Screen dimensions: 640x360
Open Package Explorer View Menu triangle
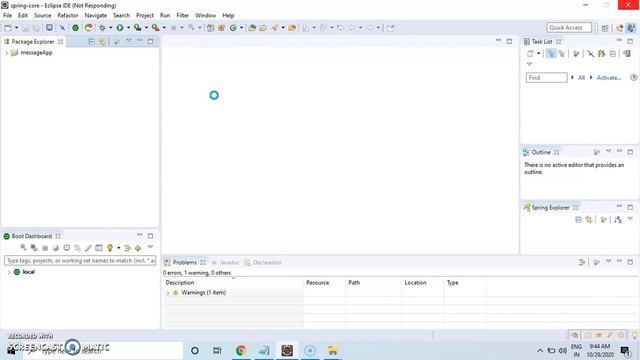(129, 41)
